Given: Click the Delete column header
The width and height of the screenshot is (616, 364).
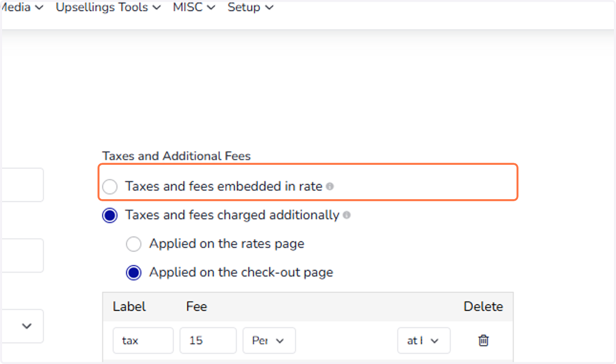Looking at the screenshot, I should click(483, 307).
